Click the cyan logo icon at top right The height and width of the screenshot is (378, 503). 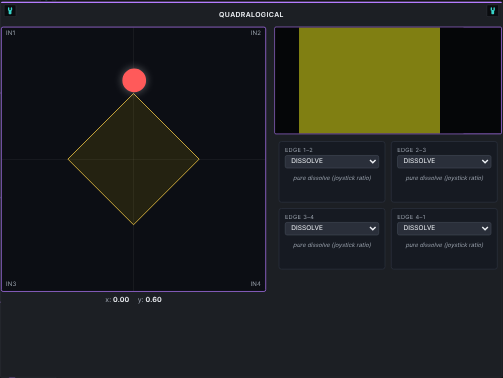pos(492,11)
